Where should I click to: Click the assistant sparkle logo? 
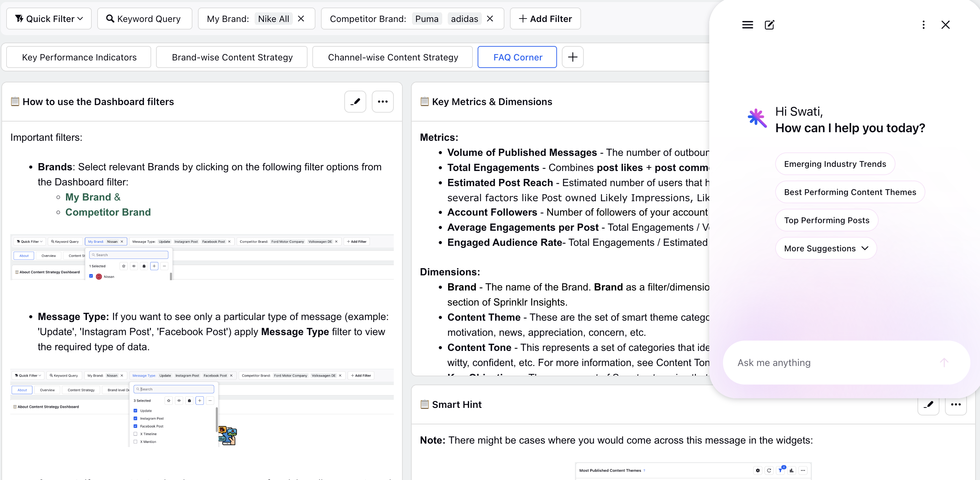click(x=757, y=118)
